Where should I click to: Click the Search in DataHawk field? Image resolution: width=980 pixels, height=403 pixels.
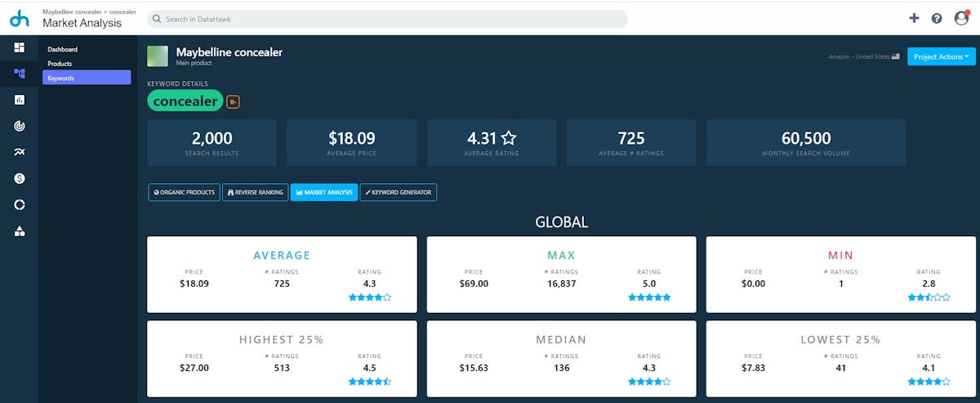388,19
